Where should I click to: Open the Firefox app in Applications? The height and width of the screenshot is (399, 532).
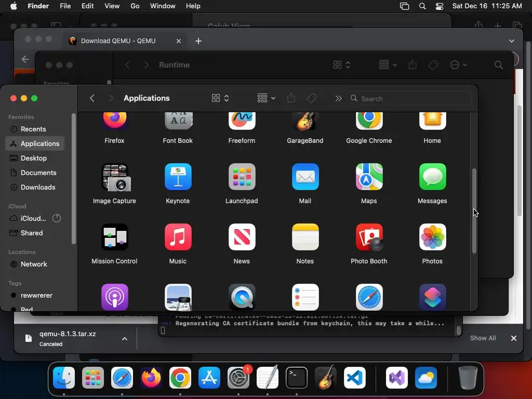click(114, 121)
